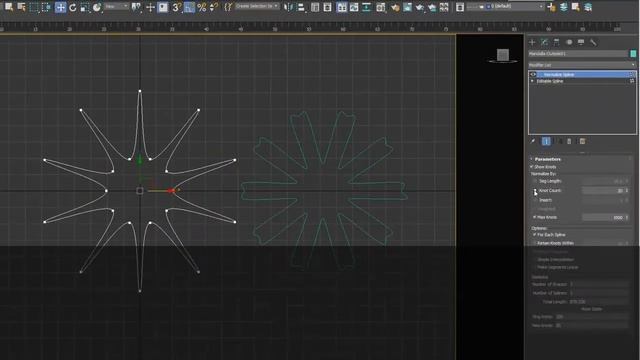Image resolution: width=640 pixels, height=360 pixels.
Task: Activate the Select and Rotate tool
Action: 73,7
